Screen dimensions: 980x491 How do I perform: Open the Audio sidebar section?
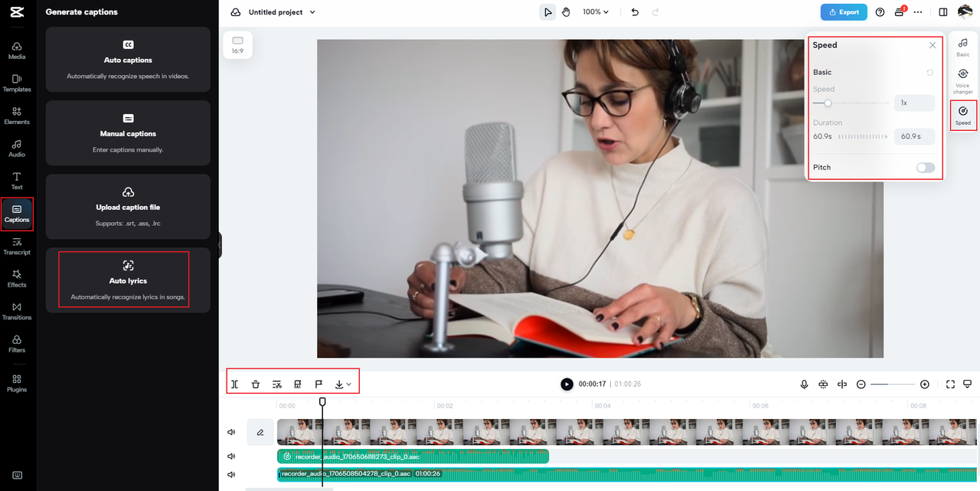coord(17,149)
